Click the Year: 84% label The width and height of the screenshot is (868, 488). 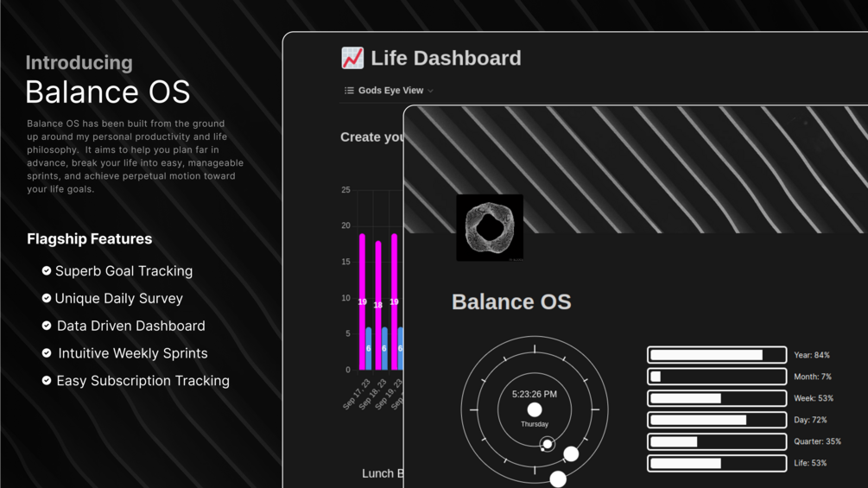[812, 355]
